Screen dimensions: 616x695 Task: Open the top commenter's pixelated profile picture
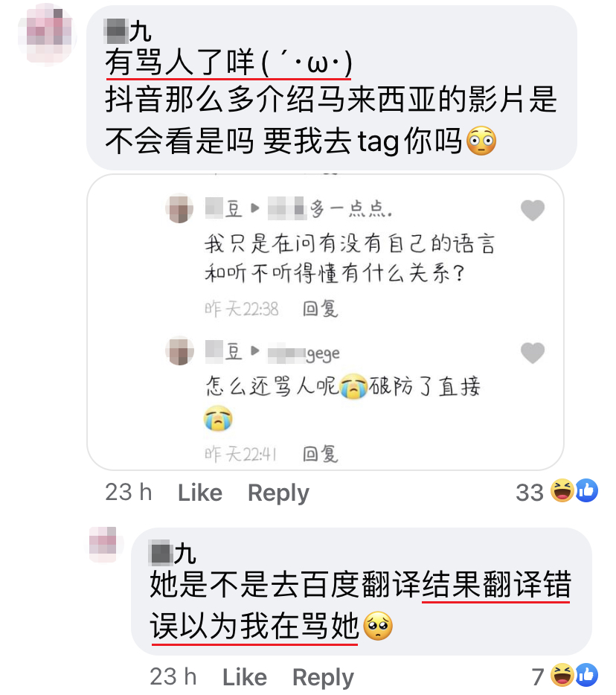click(x=47, y=33)
